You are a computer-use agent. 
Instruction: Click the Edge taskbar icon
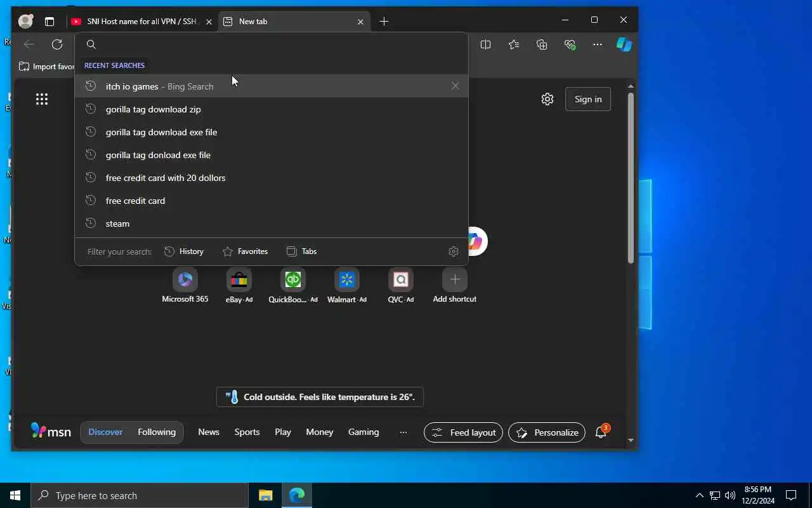click(297, 495)
